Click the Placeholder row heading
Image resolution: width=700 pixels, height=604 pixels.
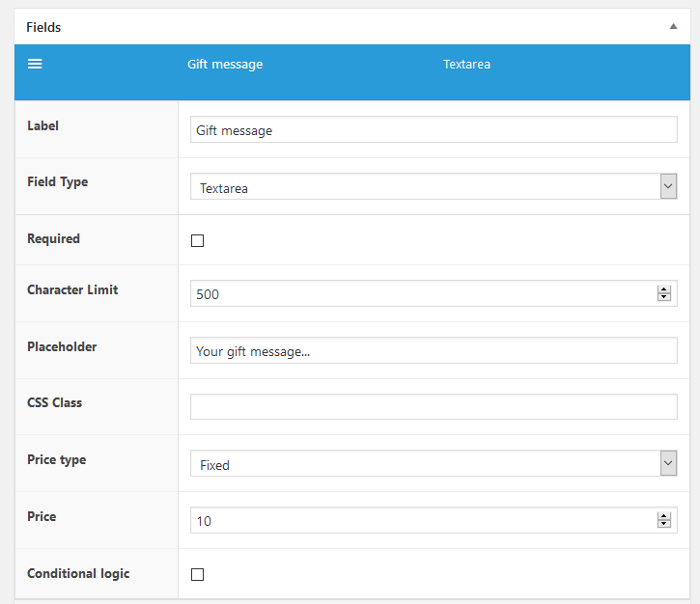pos(62,346)
